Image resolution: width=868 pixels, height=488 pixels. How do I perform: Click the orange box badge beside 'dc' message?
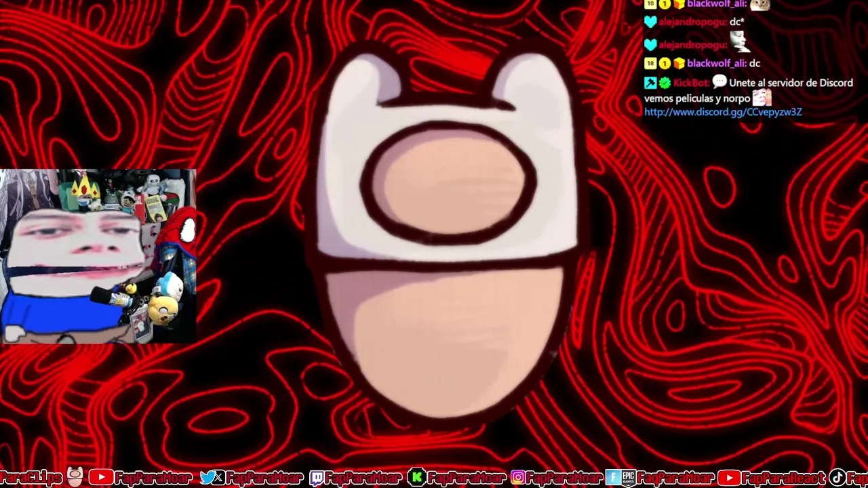pyautogui.click(x=678, y=64)
